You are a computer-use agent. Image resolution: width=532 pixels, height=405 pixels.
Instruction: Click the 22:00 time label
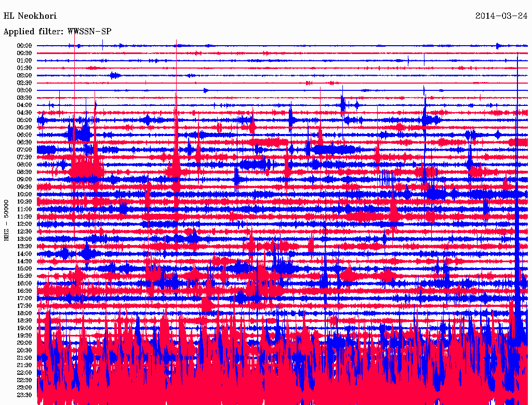tap(24, 373)
